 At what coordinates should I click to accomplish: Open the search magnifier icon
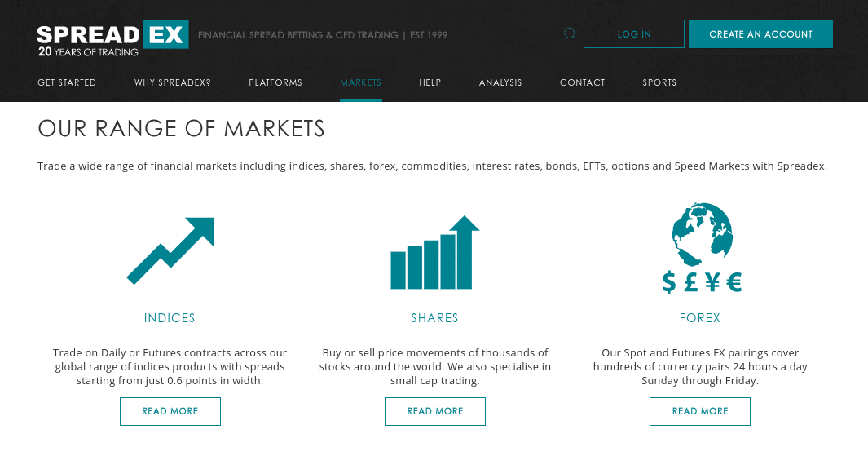click(570, 33)
